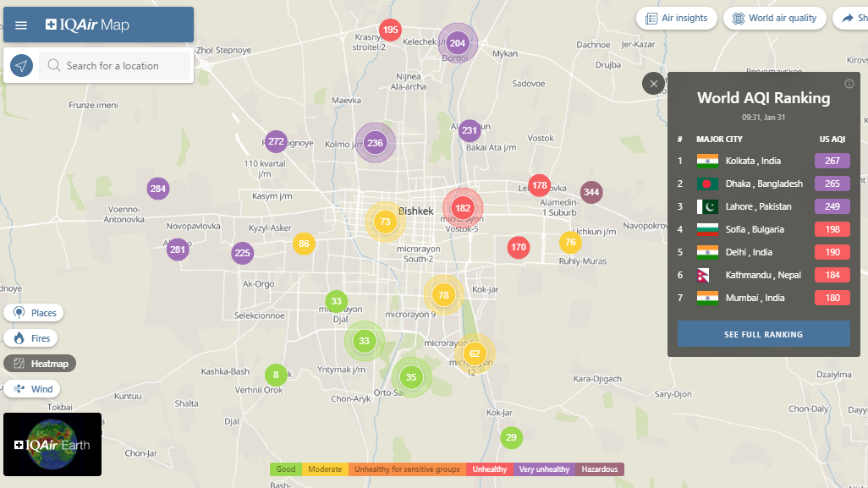868x488 pixels.
Task: Disable the Heatmap layer
Action: [40, 364]
